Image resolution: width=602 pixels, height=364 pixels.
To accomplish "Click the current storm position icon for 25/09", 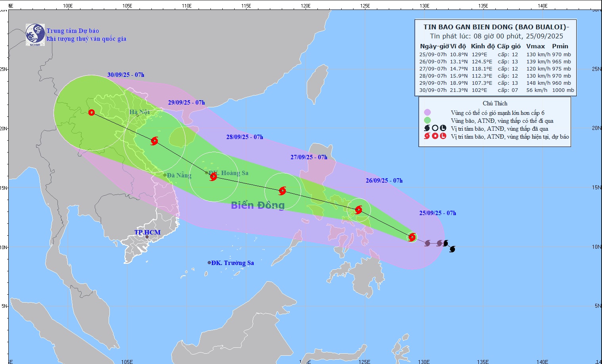I will 412,237.
